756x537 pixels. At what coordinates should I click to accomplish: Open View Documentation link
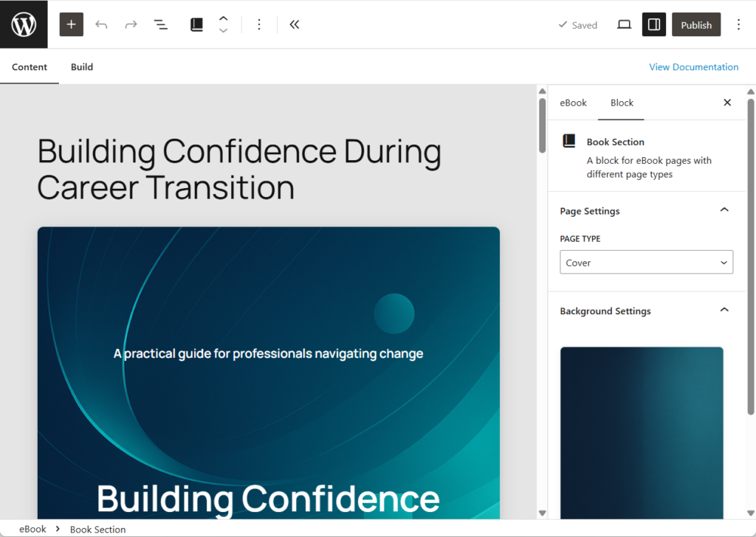coord(693,66)
